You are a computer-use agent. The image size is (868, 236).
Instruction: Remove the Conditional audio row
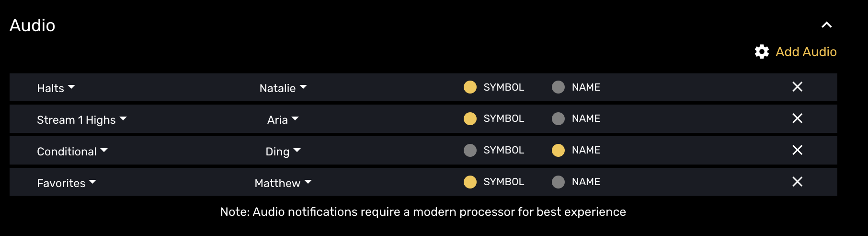pos(797,150)
